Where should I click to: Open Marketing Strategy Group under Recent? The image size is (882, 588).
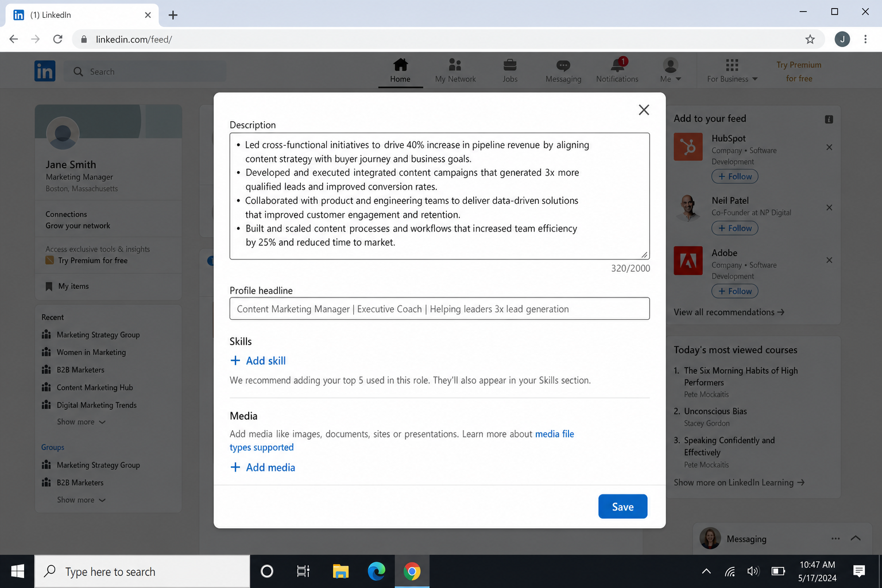tap(91, 335)
